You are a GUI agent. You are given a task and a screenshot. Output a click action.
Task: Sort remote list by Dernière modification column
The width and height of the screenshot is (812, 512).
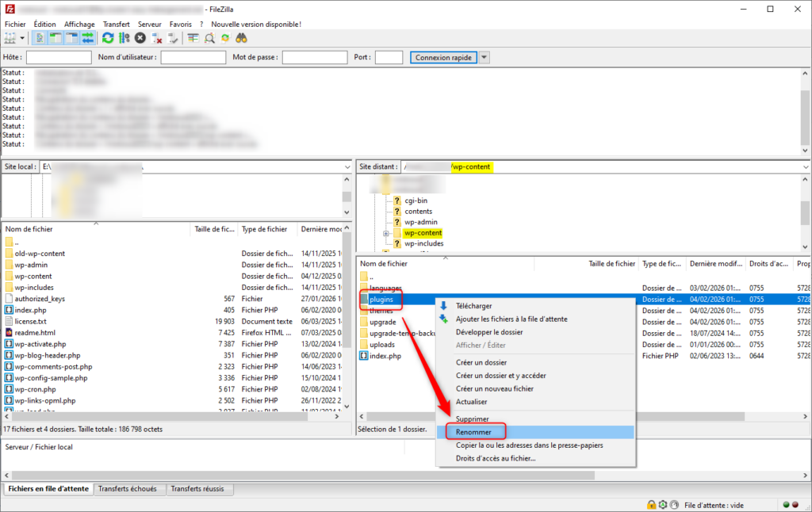[x=716, y=263]
